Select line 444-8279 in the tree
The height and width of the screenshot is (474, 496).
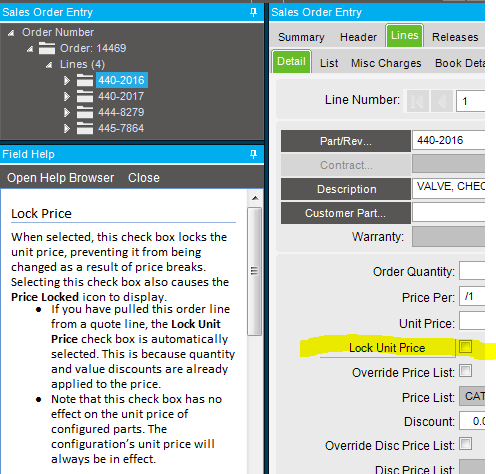(x=121, y=112)
